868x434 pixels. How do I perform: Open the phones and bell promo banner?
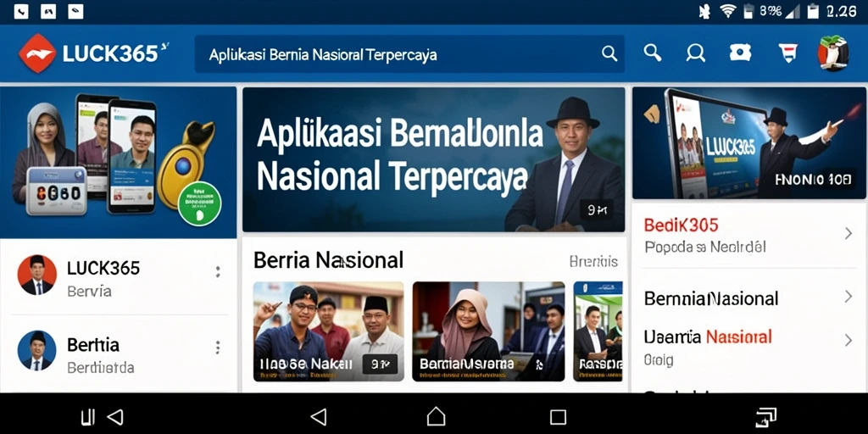pyautogui.click(x=118, y=162)
